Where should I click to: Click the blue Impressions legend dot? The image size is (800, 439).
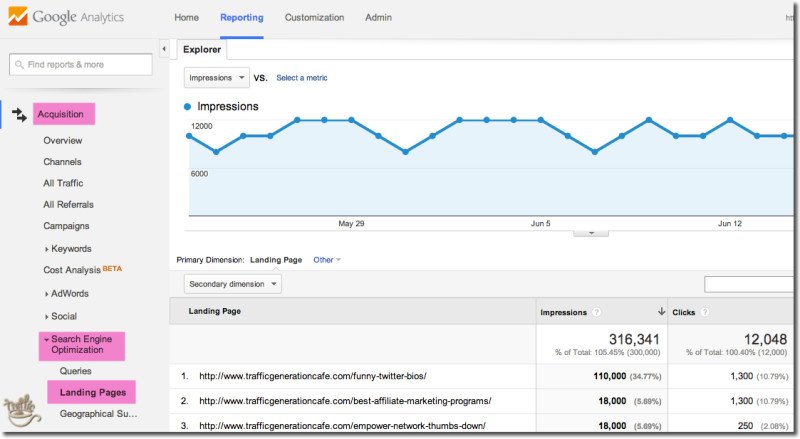pyautogui.click(x=187, y=107)
